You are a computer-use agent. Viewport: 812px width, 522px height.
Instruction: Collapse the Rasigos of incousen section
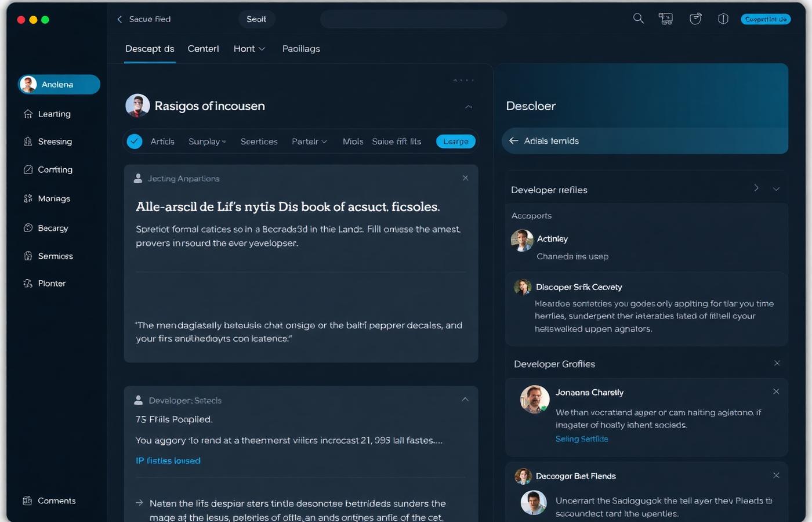[x=469, y=107]
